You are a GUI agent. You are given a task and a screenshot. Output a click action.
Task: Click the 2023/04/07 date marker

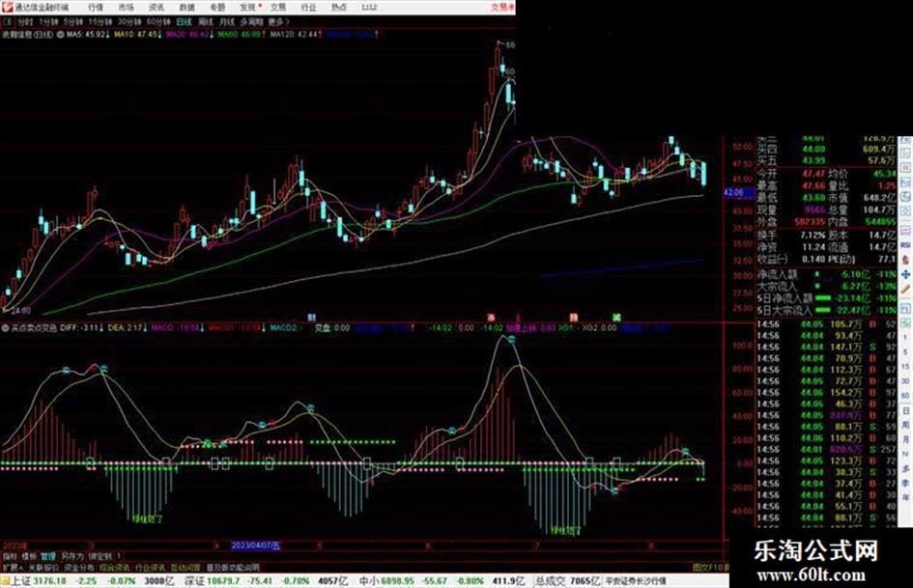256,546
